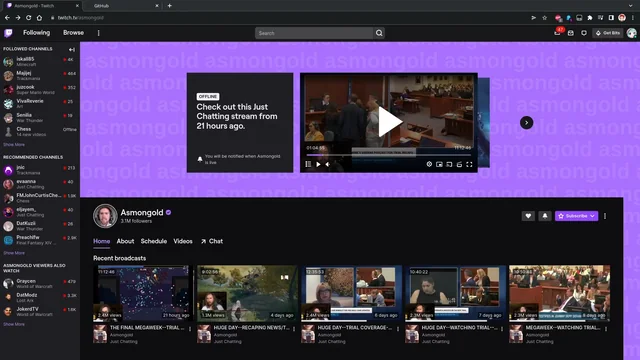Screen dimensions: 640x360
Task: Open Twitch notifications inbox with red badge
Action: click(x=558, y=32)
